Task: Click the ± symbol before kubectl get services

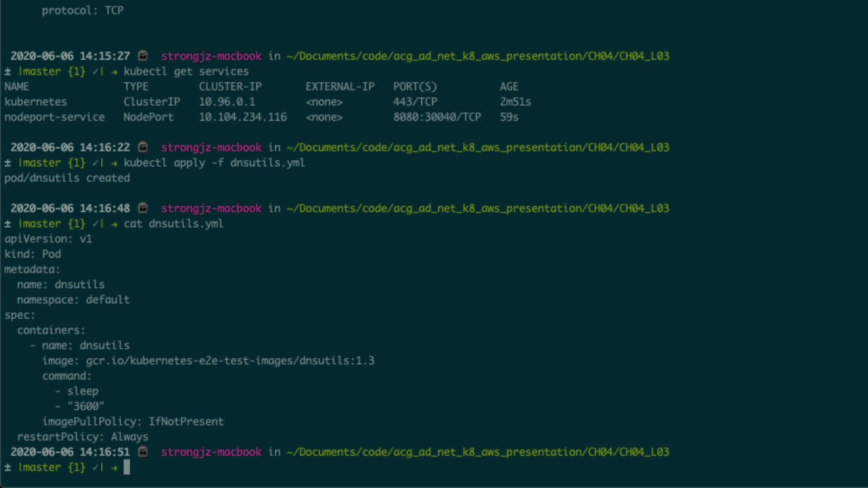Action: pos(8,71)
